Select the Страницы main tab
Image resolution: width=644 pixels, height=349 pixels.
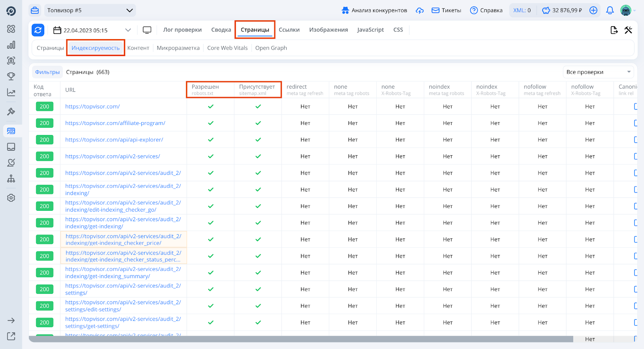coord(255,30)
